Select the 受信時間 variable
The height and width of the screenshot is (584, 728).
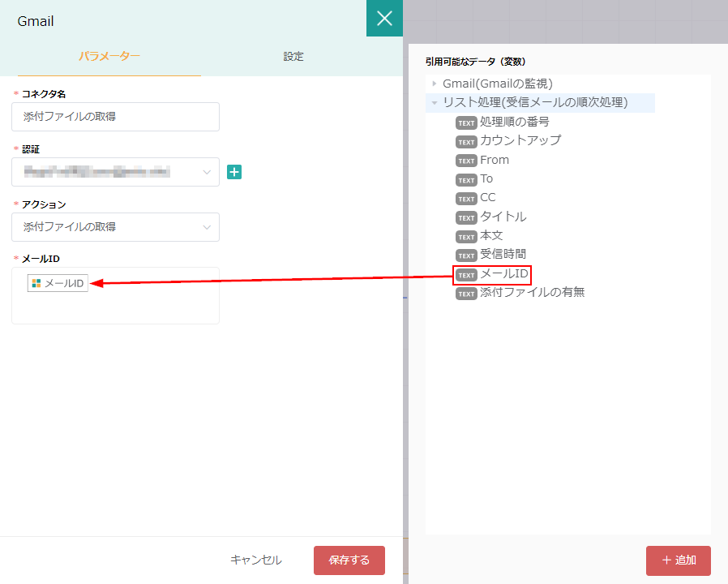(x=503, y=254)
